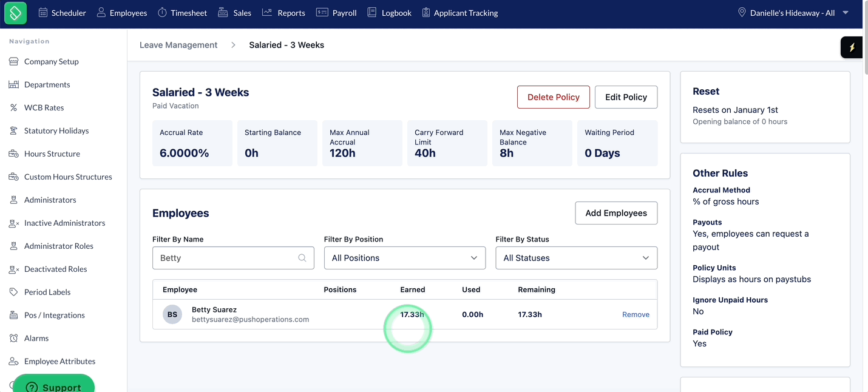Click the Administrator Roles icon

point(13,246)
